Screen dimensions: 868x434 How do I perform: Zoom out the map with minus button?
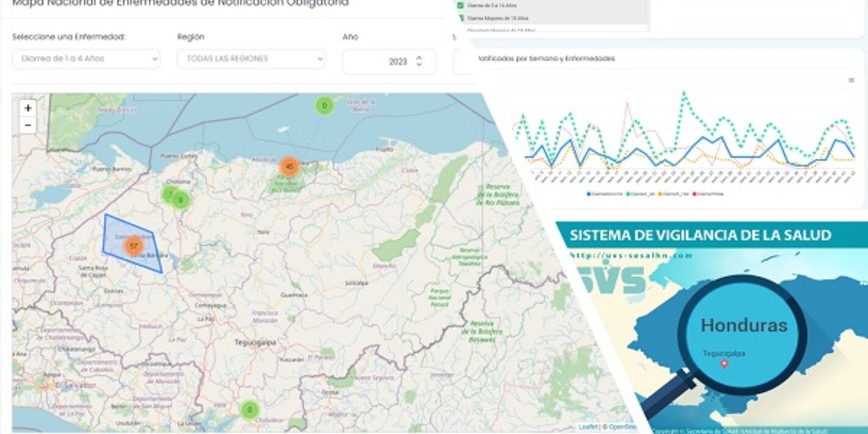(x=28, y=125)
